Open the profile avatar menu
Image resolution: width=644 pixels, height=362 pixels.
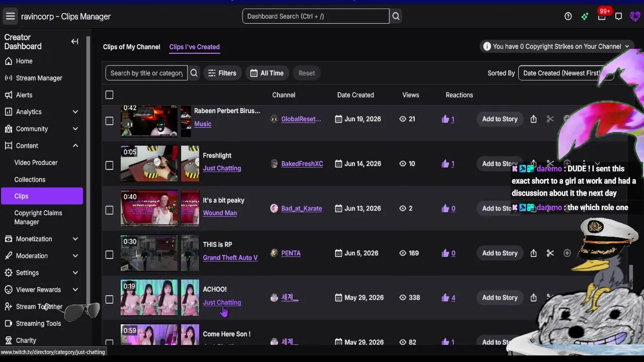(x=635, y=17)
